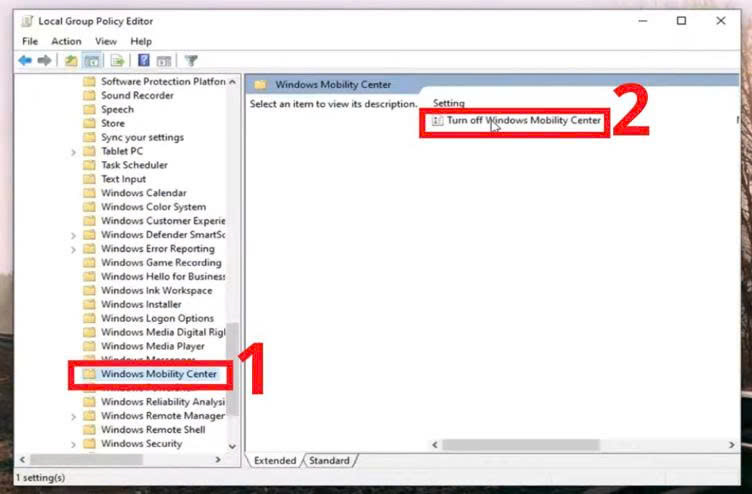Screen dimensions: 752x494
Task: Expand the Tablet PC tree node
Action: [74, 152]
